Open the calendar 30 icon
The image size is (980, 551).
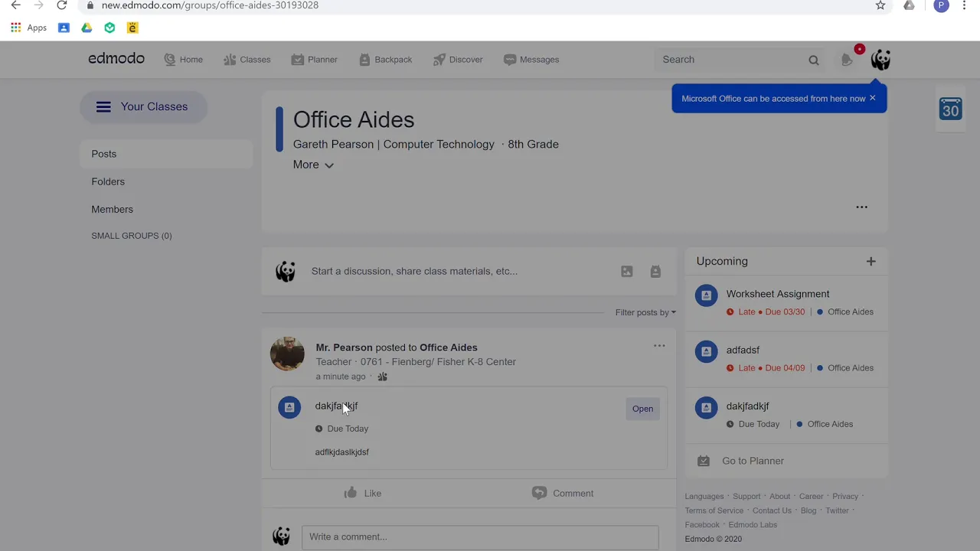tap(950, 109)
